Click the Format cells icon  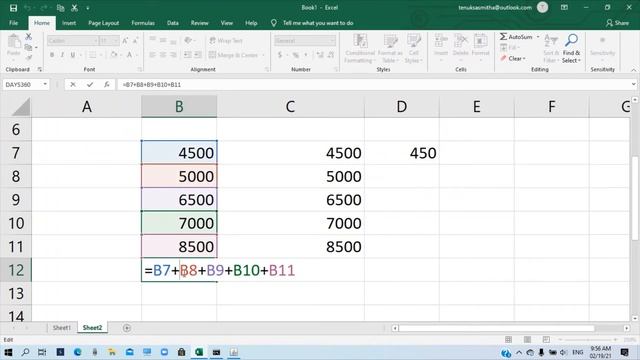click(480, 46)
